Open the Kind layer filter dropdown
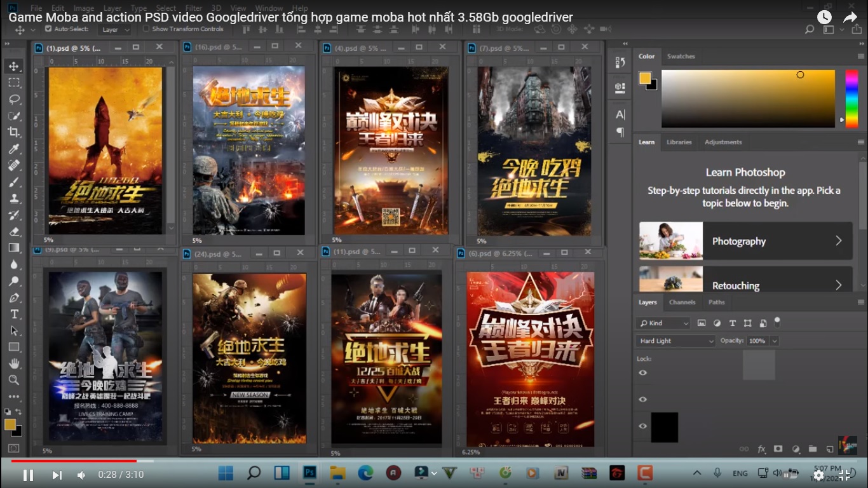This screenshot has width=868, height=488. click(x=663, y=323)
